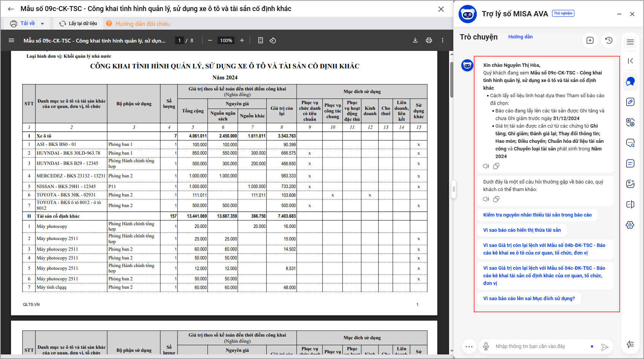Click the microphone voice input icon

pos(486,346)
